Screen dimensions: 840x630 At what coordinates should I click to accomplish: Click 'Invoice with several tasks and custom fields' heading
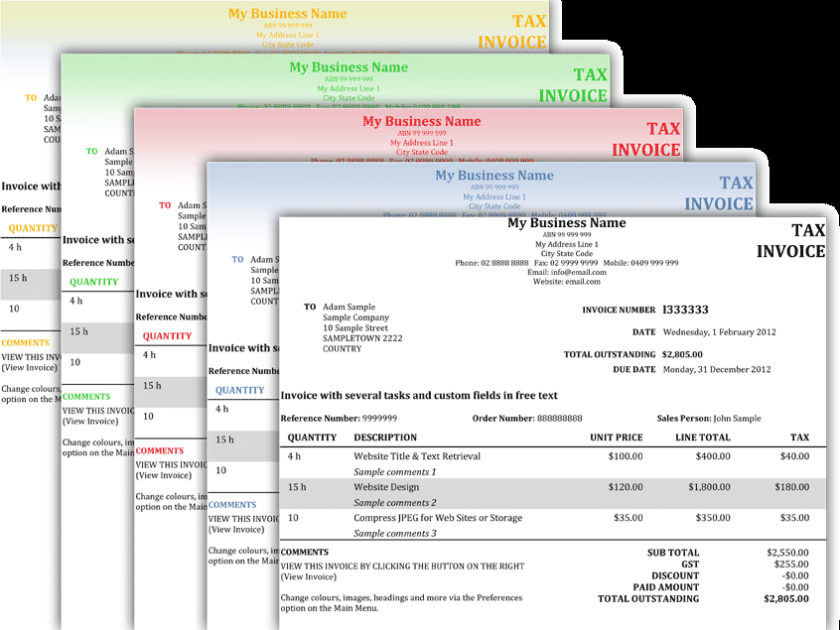pyautogui.click(x=419, y=396)
